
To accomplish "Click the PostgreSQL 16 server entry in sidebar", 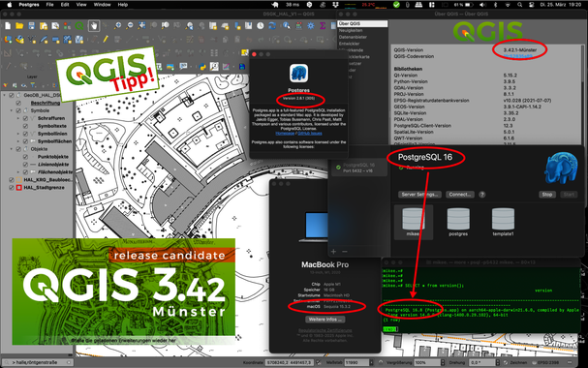I will 358,168.
